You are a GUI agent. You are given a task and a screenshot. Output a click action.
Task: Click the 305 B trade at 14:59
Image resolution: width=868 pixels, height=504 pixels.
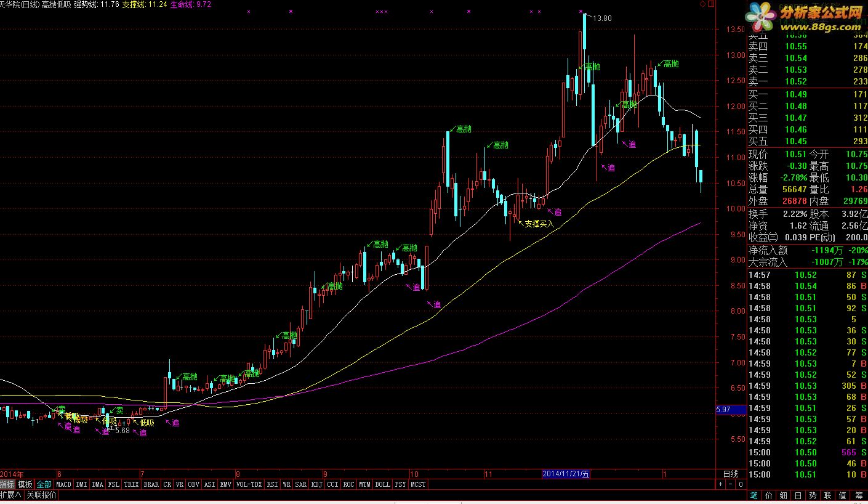(807, 386)
